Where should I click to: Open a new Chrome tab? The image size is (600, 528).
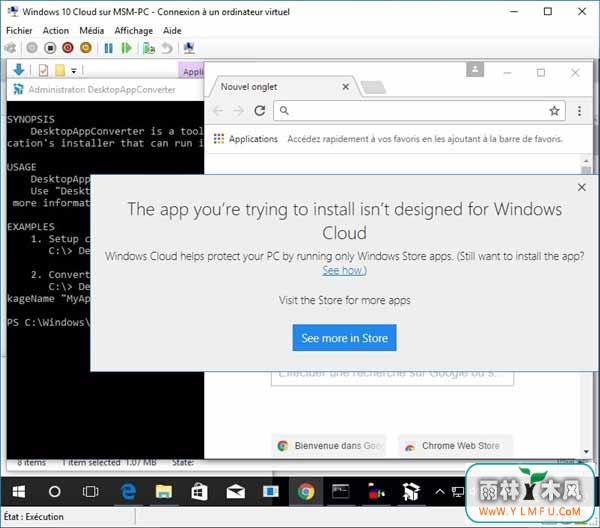373,87
